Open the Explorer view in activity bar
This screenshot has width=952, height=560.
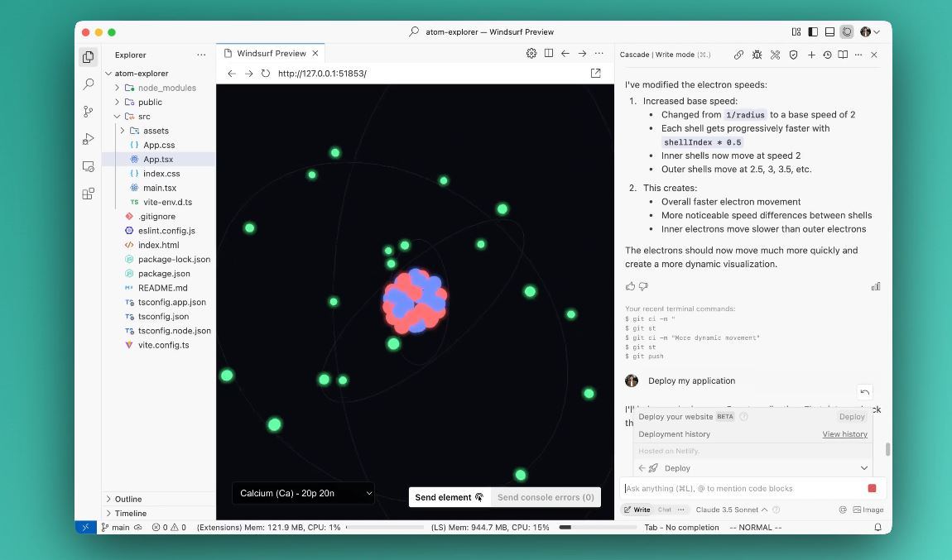coord(88,56)
